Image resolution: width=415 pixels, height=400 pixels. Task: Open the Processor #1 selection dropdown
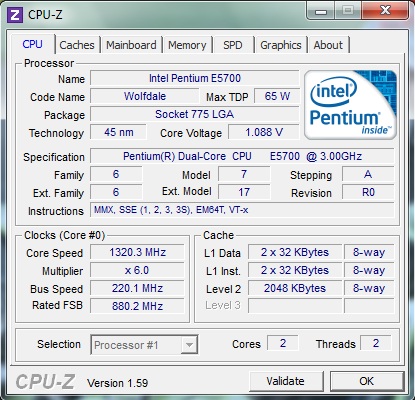click(144, 345)
